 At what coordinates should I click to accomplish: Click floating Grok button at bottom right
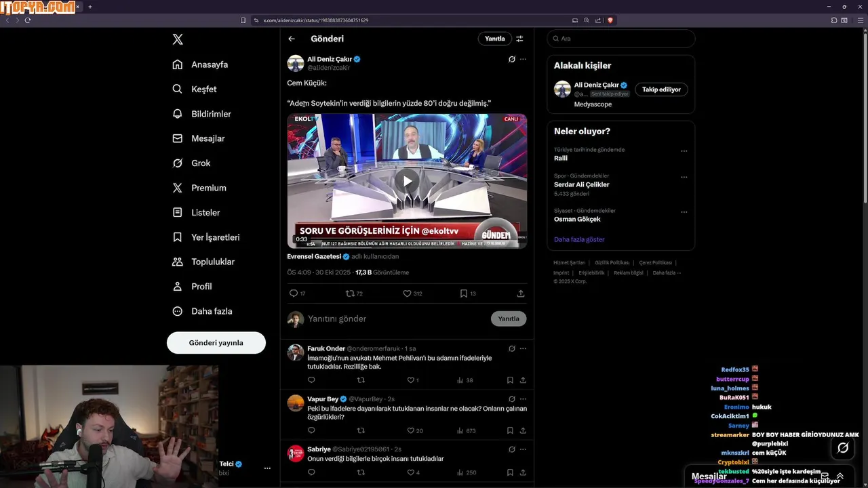(x=843, y=447)
